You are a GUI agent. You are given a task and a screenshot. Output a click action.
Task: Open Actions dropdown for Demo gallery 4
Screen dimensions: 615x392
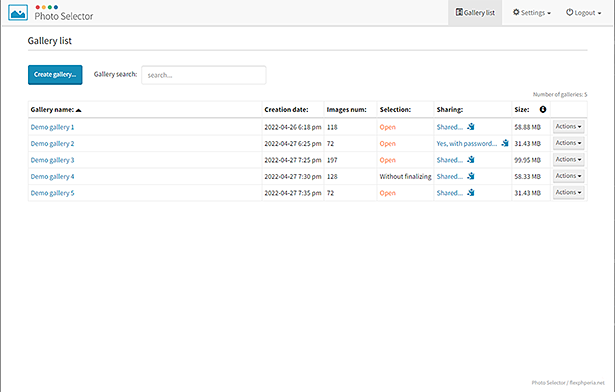(568, 176)
